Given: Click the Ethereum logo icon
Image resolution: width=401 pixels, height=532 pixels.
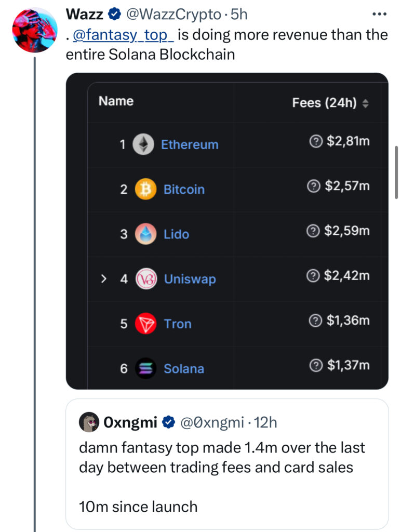Looking at the screenshot, I should click(x=143, y=144).
